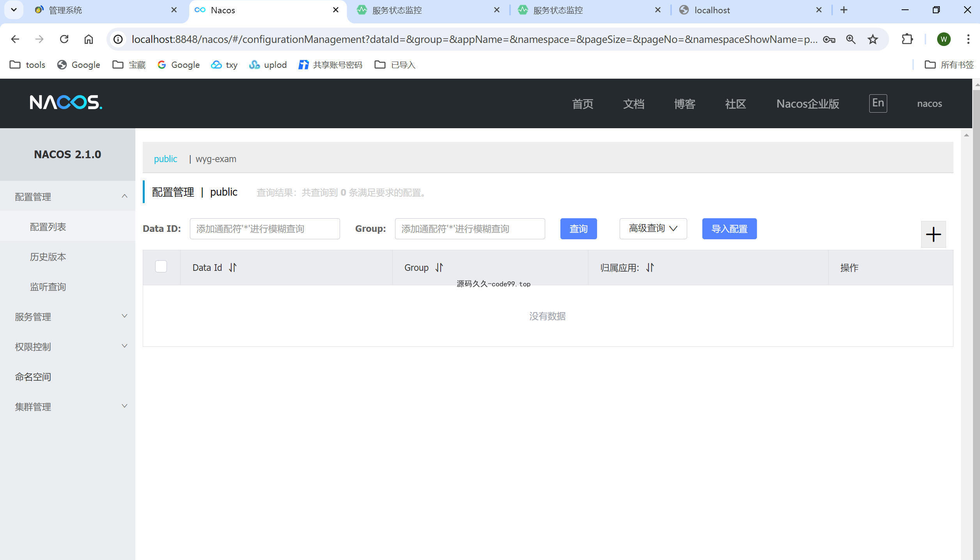
Task: Open saved password key icon
Action: 829,39
